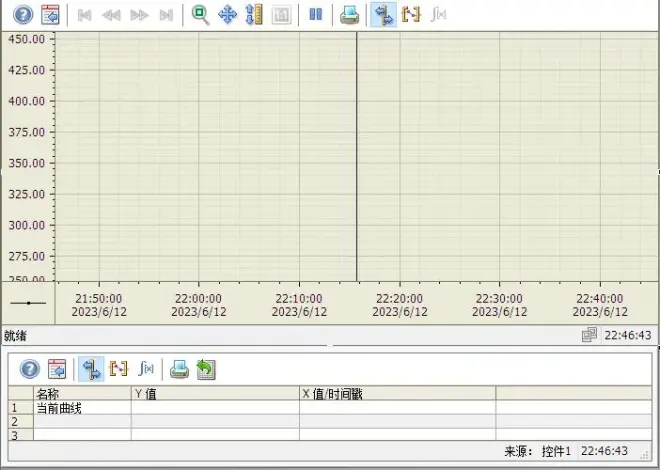This screenshot has width=660, height=470.
Task: Click Y value cell of 当前曲线 row
Action: coord(215,408)
